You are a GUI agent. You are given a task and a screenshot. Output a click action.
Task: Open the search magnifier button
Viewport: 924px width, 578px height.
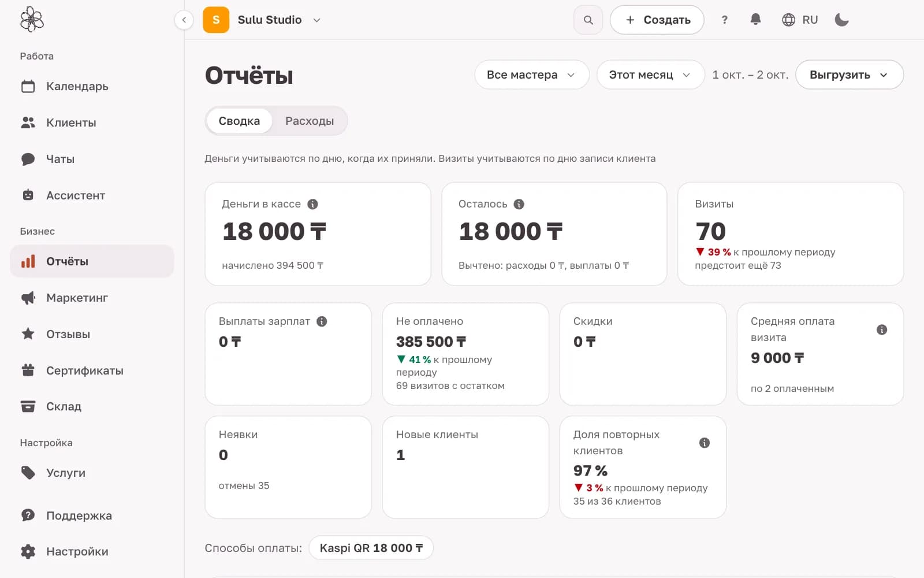(588, 20)
